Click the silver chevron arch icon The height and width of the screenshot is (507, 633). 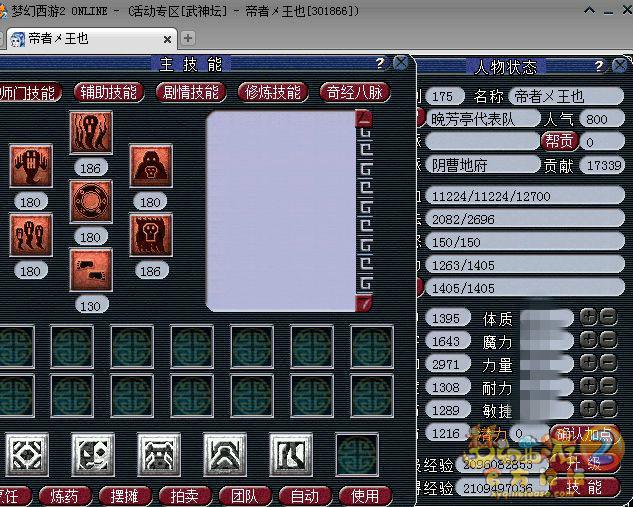[x=225, y=455]
